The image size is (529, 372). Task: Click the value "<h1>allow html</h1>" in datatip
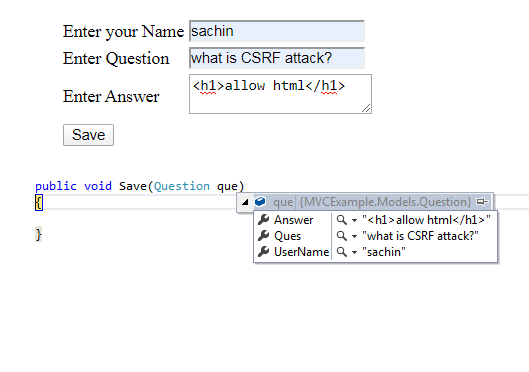(x=426, y=220)
